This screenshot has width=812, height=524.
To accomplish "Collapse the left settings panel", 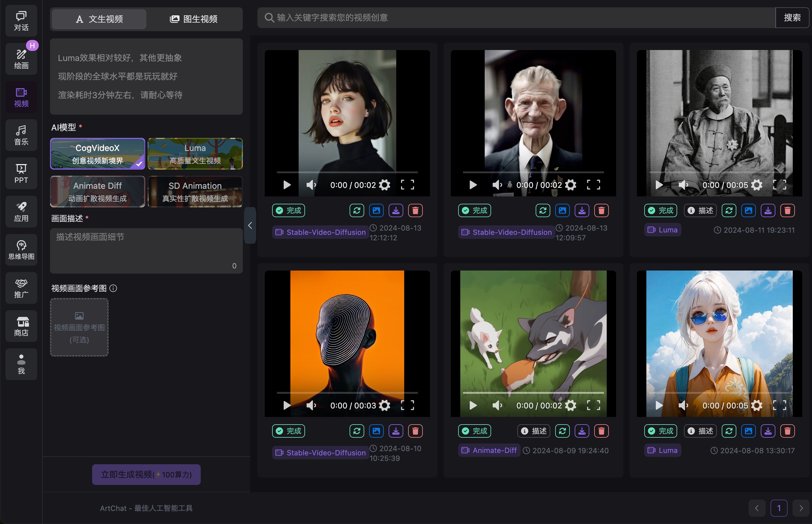I will (250, 225).
